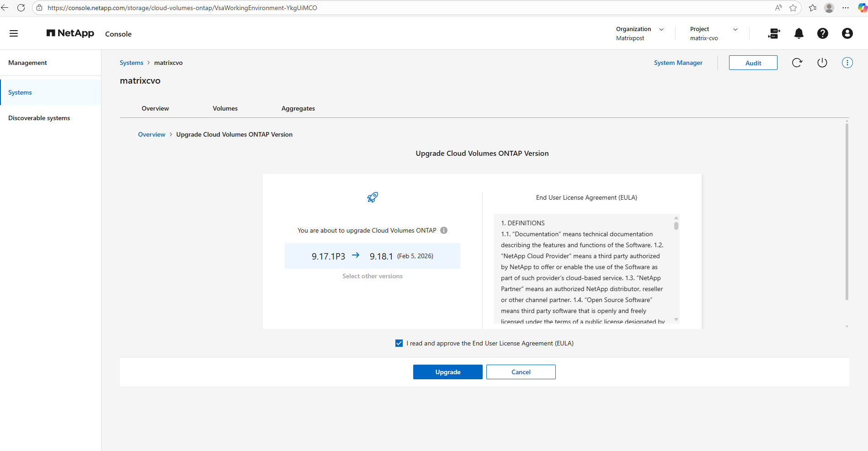Image resolution: width=868 pixels, height=451 pixels.
Task: Cancel the ONTAP upgrade
Action: [521, 372]
